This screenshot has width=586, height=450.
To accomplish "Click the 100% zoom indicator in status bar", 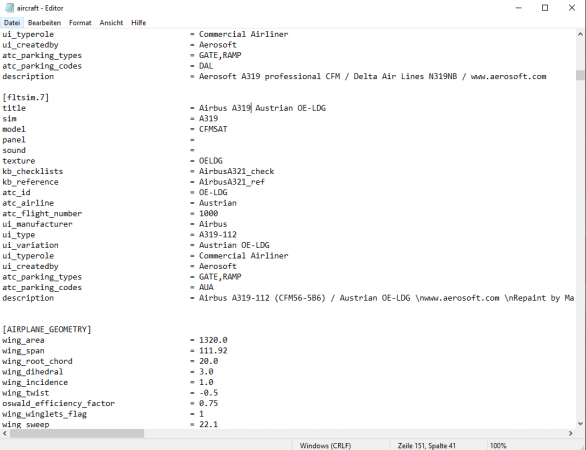I will pos(498,446).
